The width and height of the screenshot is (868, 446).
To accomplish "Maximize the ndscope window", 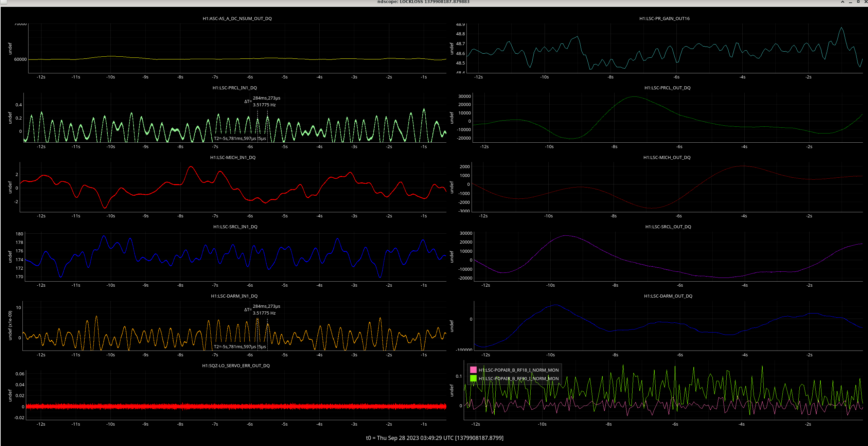I will pos(858,2).
